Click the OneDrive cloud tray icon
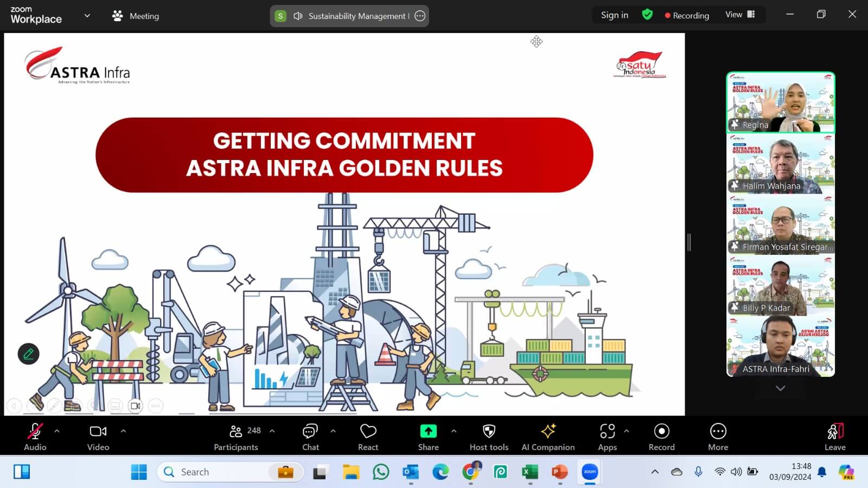Screen dimensions: 868x488 tap(676, 472)
